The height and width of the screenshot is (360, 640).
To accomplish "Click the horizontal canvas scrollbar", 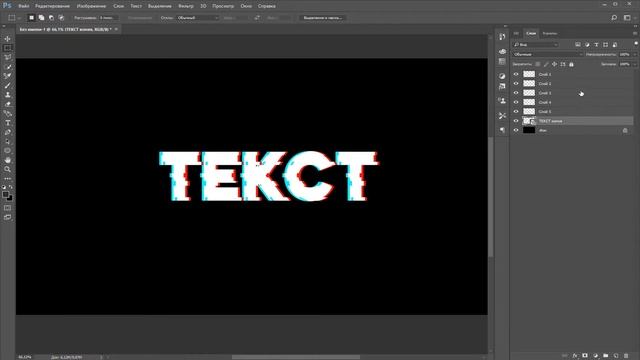I will point(296,357).
